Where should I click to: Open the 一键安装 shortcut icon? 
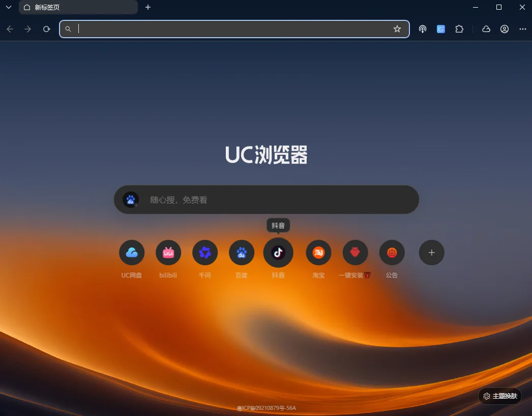coord(355,253)
